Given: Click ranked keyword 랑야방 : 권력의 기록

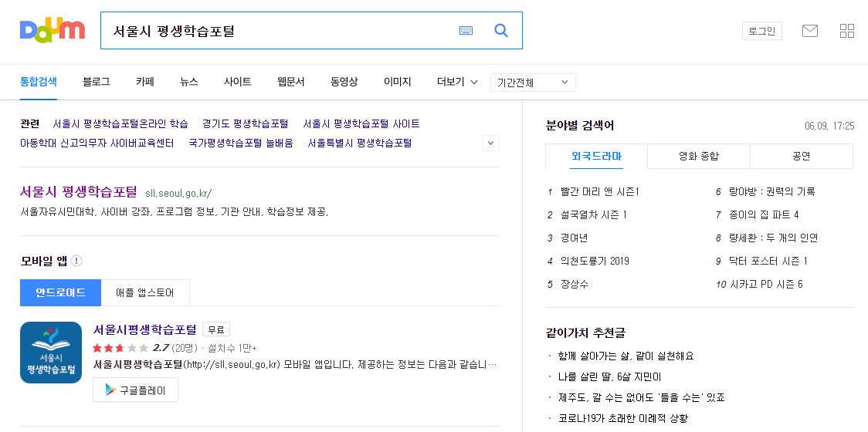Looking at the screenshot, I should click(771, 192).
